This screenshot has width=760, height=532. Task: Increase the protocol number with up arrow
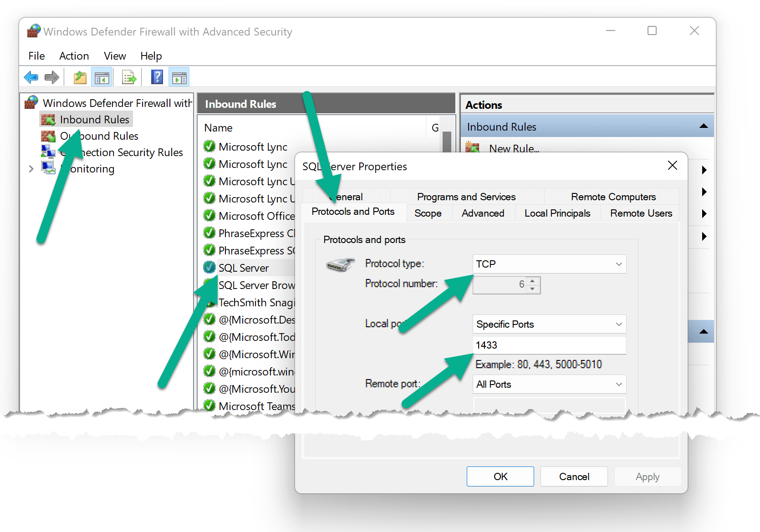point(533,281)
